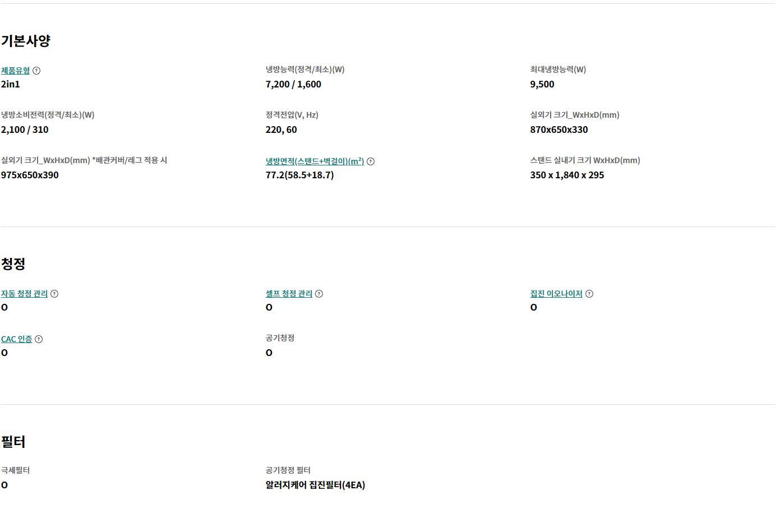776x532 pixels.
Task: Click the 350 x 1,840 x 295 dimension value
Action: point(567,175)
